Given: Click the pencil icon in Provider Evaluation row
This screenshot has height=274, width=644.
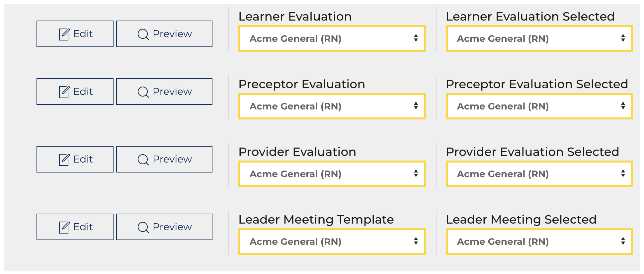Looking at the screenshot, I should point(64,160).
